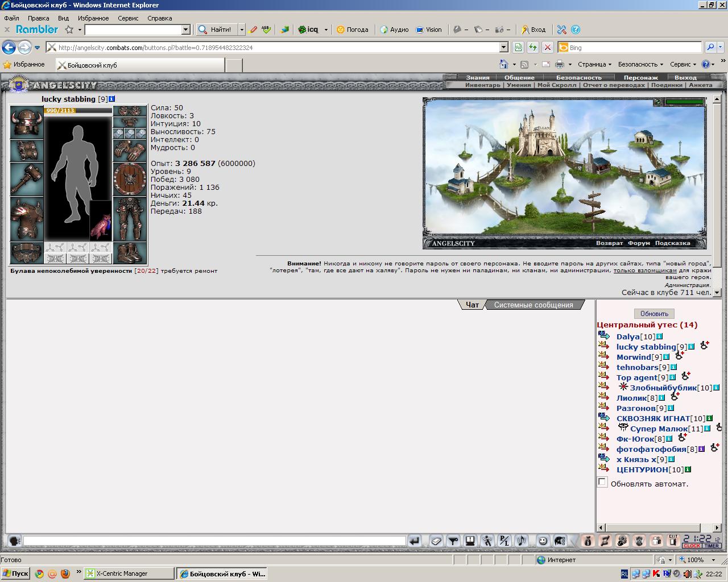Click the EXIT icon in bottom toolbar

(x=673, y=541)
